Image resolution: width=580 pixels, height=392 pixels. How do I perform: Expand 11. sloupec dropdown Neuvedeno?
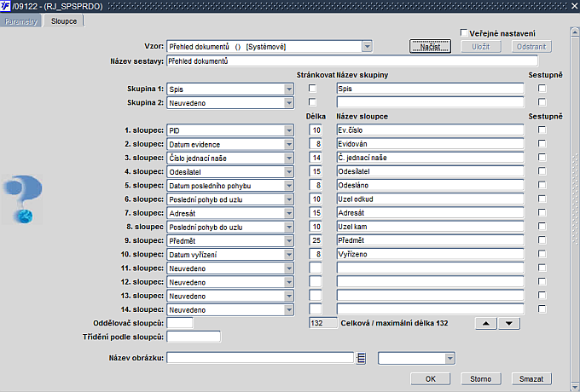click(x=289, y=268)
